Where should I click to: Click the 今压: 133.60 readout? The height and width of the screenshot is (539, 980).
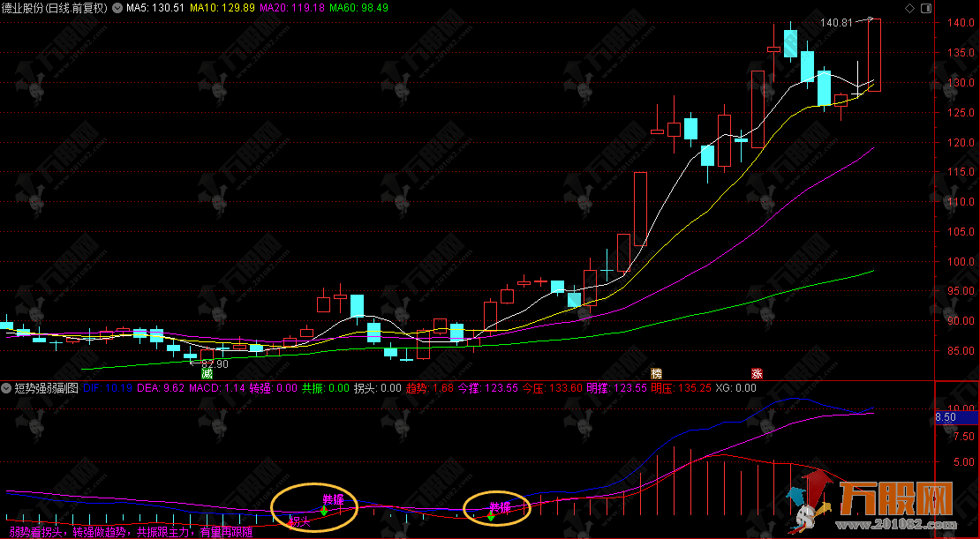pyautogui.click(x=553, y=388)
